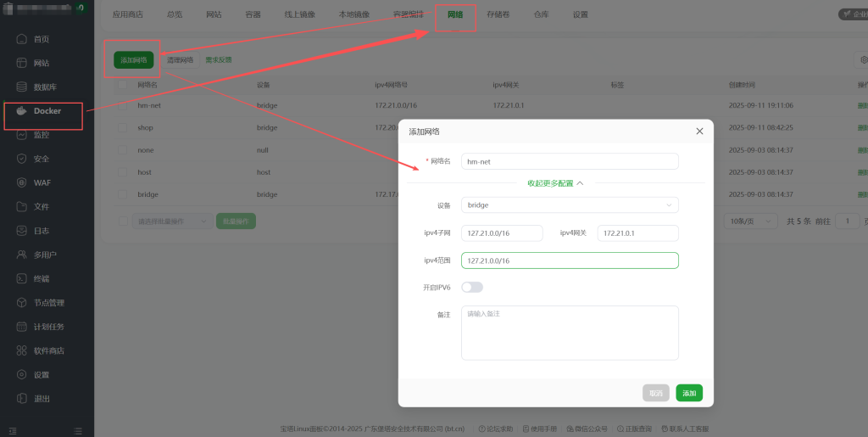Click the 计划任务 calendar icon
Image resolution: width=868 pixels, height=437 pixels.
pos(22,327)
